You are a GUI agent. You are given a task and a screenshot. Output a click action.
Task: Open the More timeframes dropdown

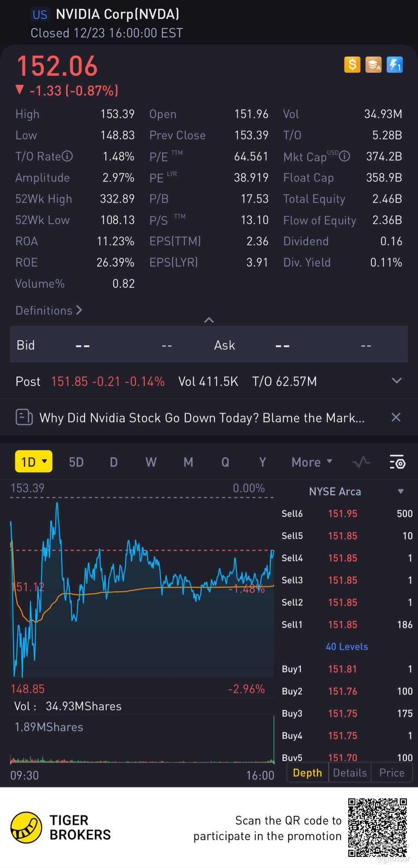[312, 462]
